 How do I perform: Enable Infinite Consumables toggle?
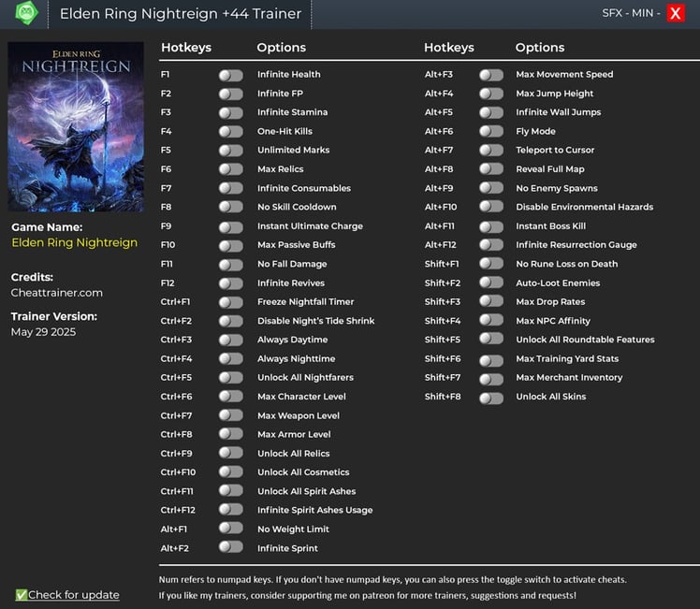coord(231,188)
